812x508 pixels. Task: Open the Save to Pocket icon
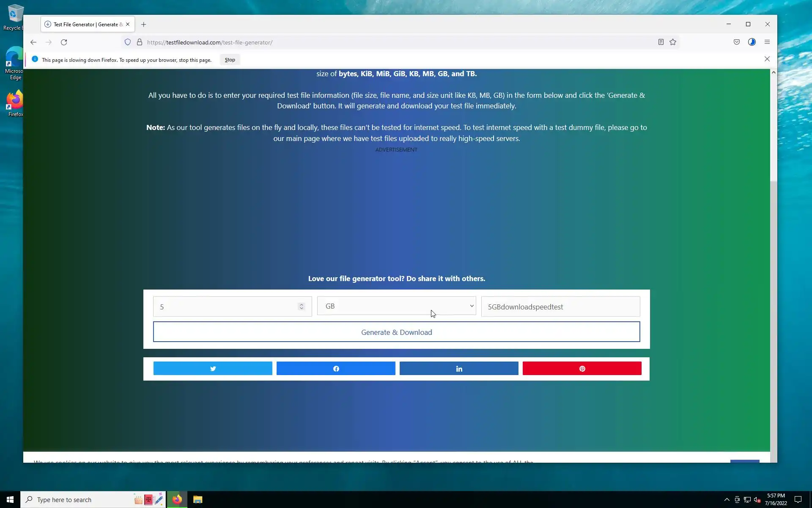(737, 42)
